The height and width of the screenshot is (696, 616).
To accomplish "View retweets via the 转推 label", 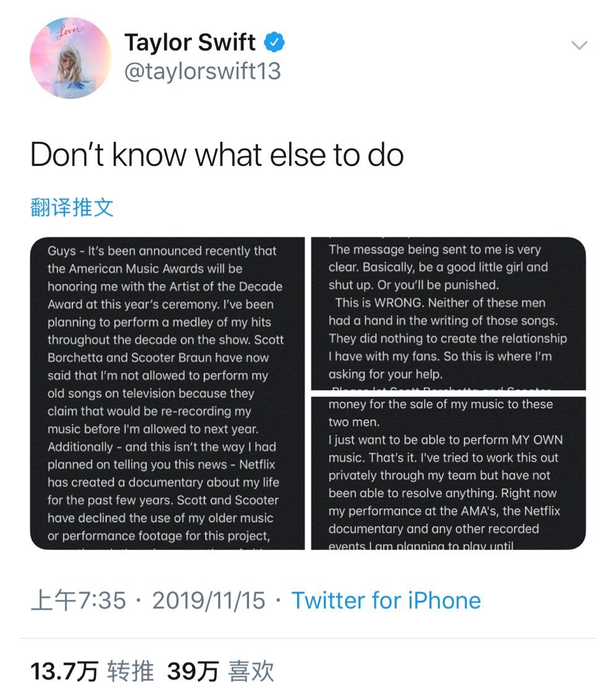I will pos(130,671).
